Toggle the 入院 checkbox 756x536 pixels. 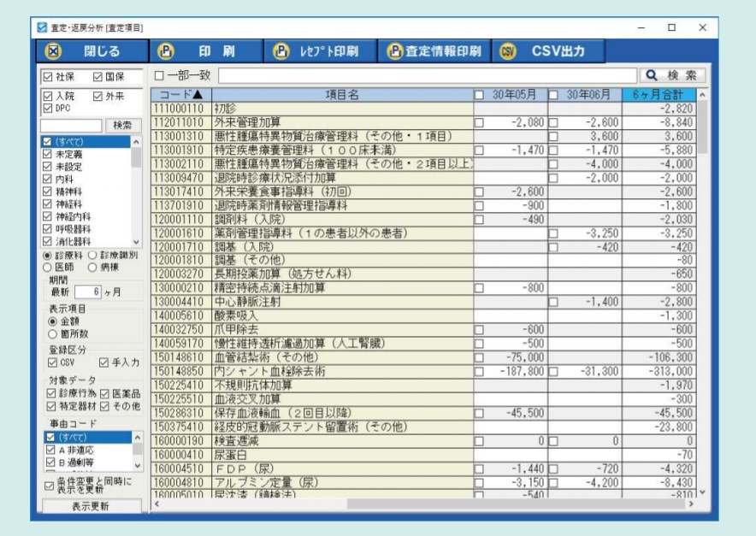click(48, 96)
